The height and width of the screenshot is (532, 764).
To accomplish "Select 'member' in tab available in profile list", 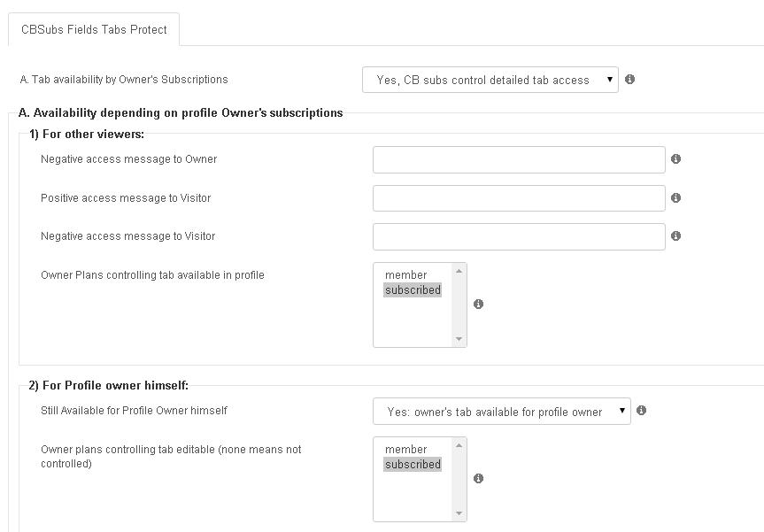I will coord(405,274).
